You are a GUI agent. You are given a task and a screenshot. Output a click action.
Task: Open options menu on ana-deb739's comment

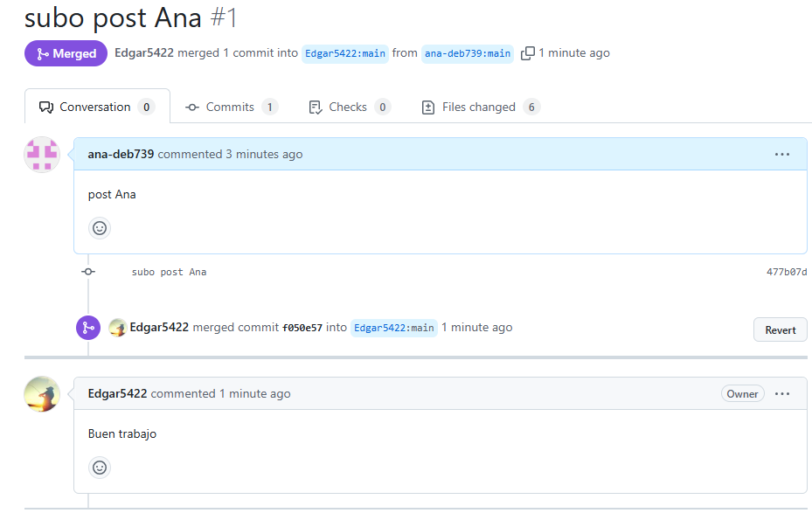point(781,155)
